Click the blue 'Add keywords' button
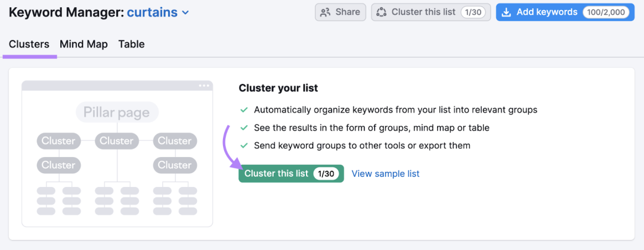This screenshot has width=644, height=250. point(565,12)
